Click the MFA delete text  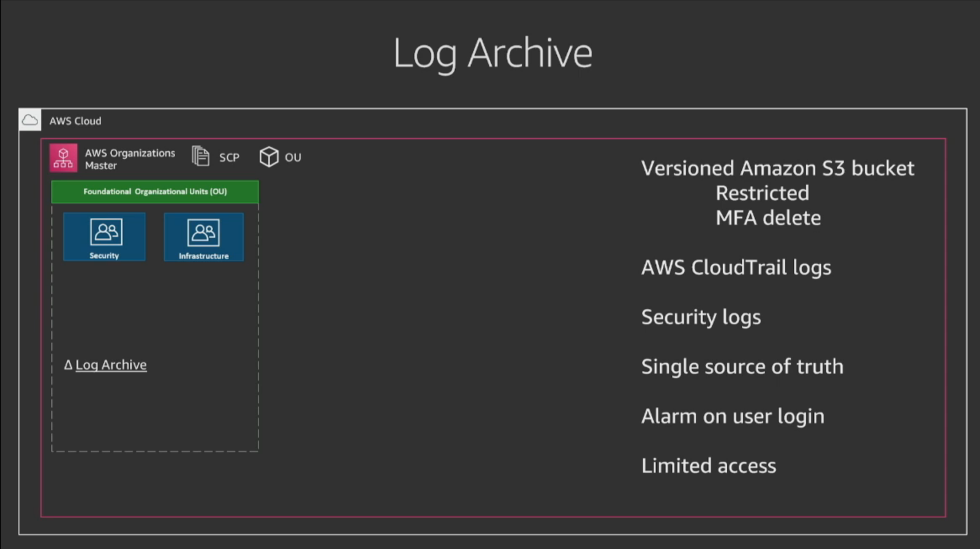pos(768,218)
